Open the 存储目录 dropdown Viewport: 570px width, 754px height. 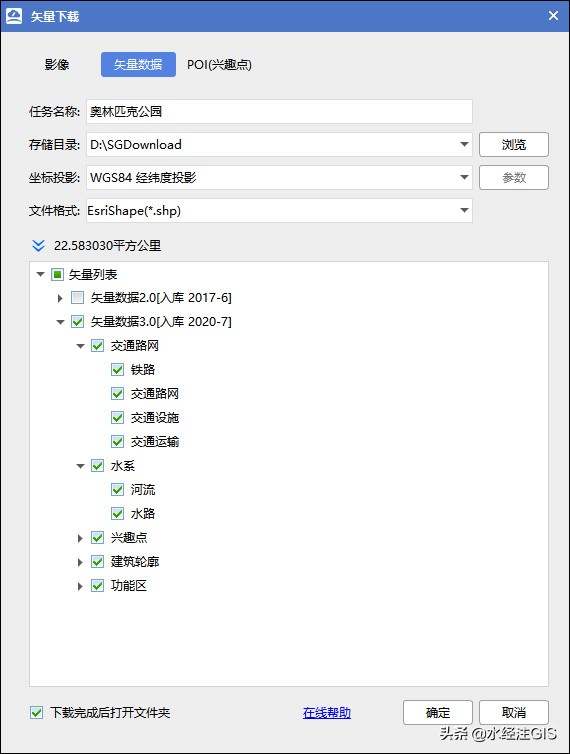coord(464,144)
